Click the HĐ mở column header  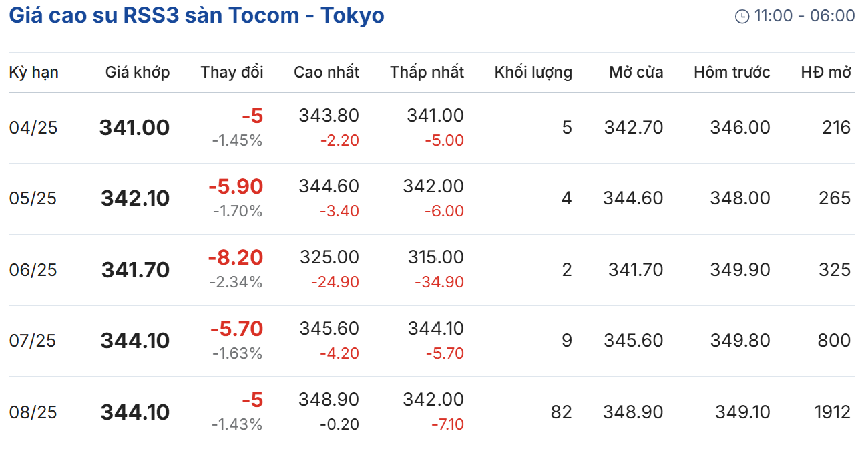[826, 72]
